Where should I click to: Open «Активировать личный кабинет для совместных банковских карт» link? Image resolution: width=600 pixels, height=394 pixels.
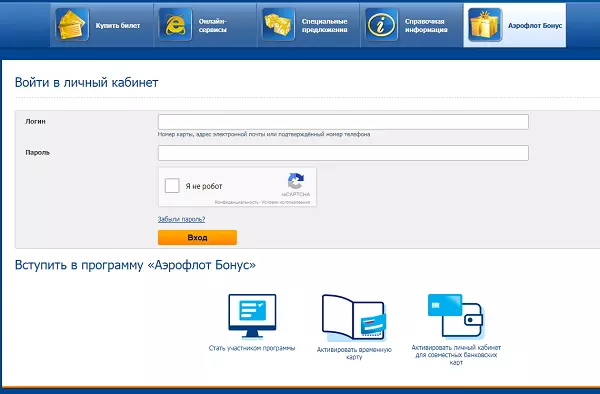pyautogui.click(x=456, y=355)
